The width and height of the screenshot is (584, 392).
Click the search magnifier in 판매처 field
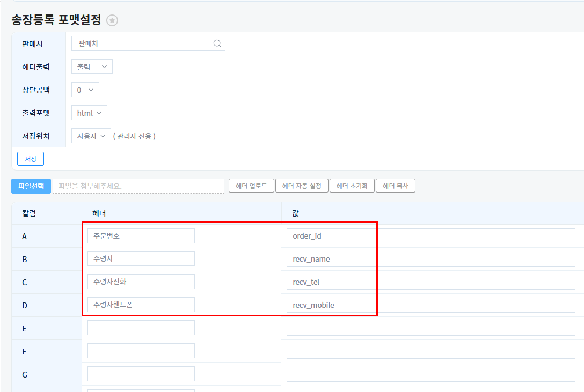(217, 43)
